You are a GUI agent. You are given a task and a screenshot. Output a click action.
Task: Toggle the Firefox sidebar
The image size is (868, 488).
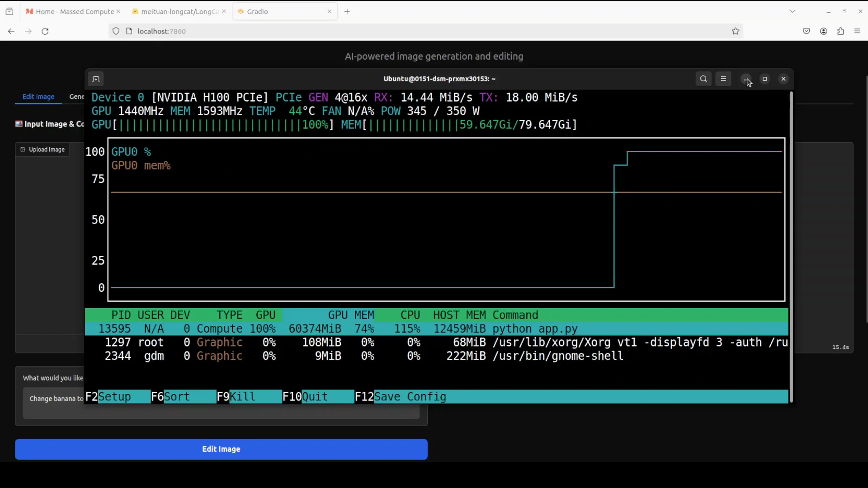coord(9,11)
